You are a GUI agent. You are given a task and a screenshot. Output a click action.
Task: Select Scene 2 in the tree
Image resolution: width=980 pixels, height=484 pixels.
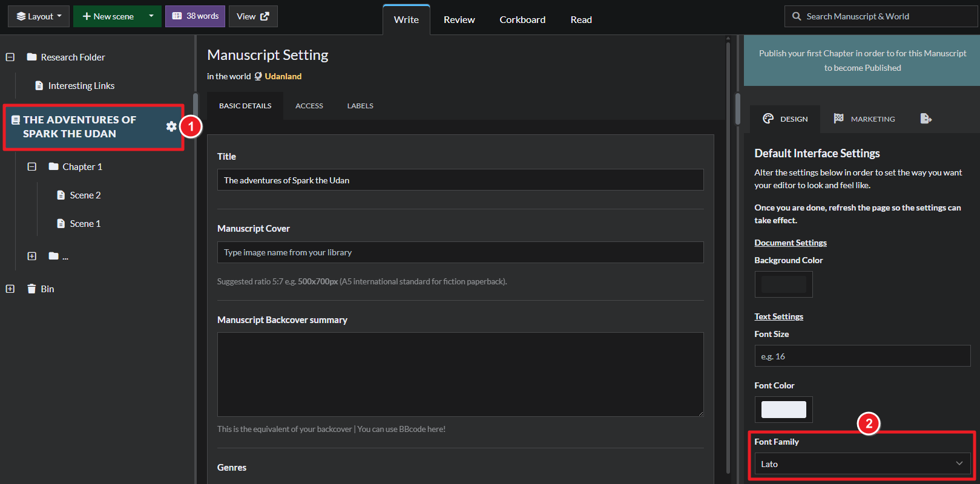pos(85,195)
